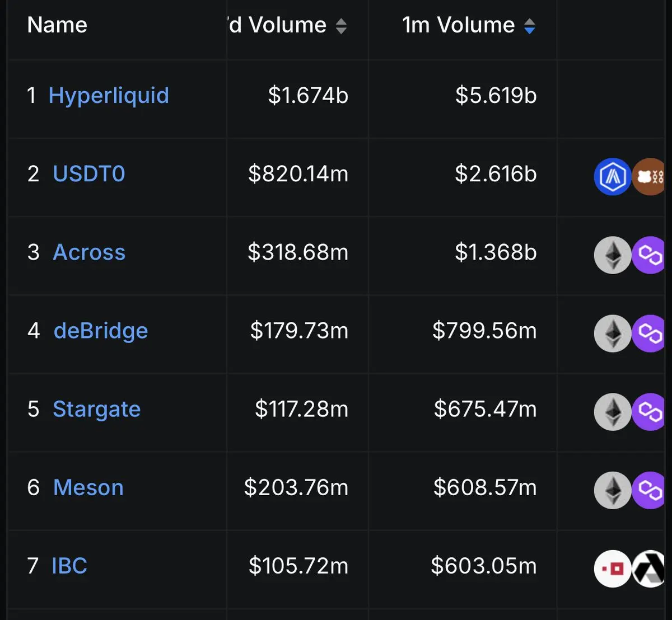Select deBridge's $799.56m monthly volume

(485, 331)
